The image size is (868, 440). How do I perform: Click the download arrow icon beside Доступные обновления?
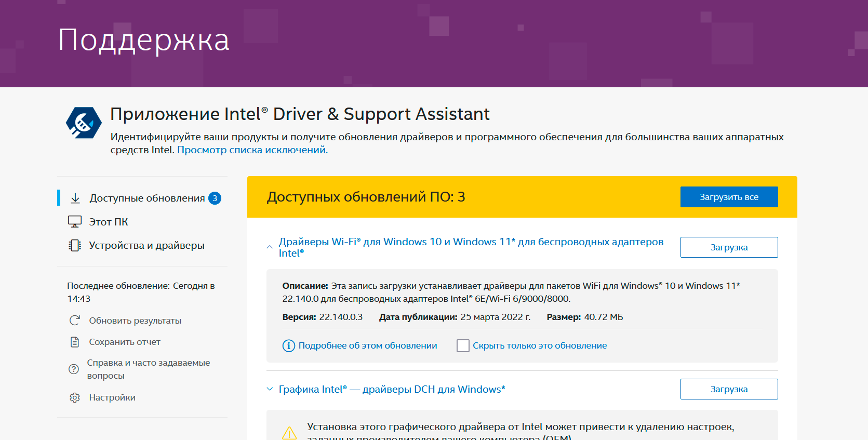[75, 198]
